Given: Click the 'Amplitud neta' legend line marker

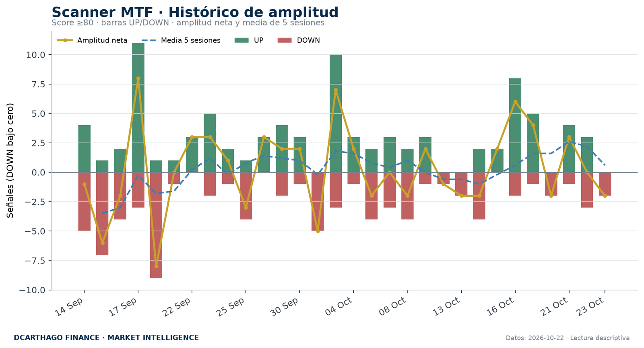Looking at the screenshot, I should tap(65, 40).
